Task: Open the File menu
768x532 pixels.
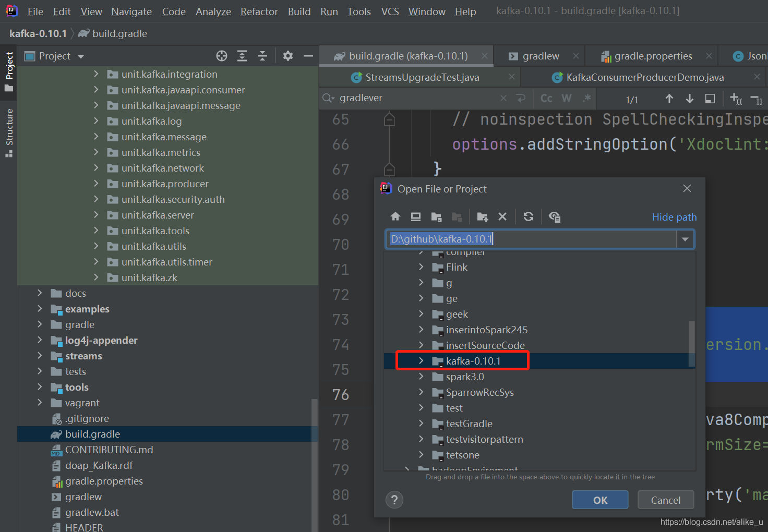Action: pos(35,11)
